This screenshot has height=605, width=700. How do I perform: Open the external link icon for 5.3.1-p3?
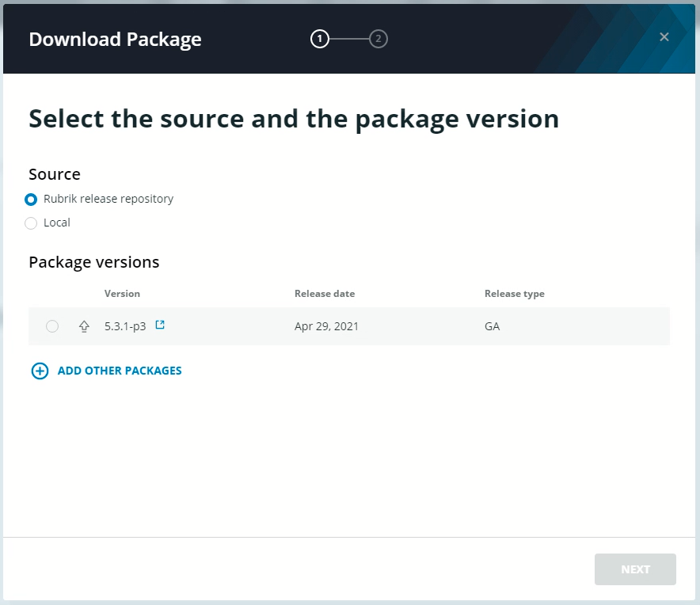pyautogui.click(x=160, y=325)
